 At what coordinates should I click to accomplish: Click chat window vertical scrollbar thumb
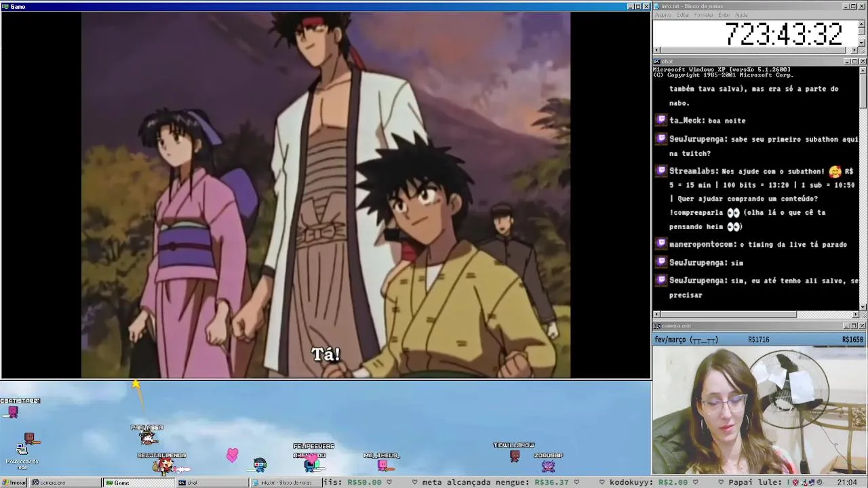pos(863,91)
